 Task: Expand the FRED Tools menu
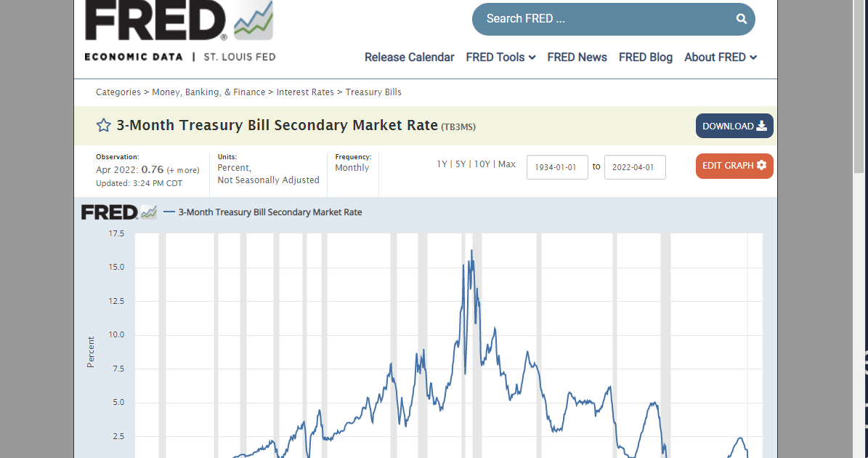pyautogui.click(x=500, y=57)
